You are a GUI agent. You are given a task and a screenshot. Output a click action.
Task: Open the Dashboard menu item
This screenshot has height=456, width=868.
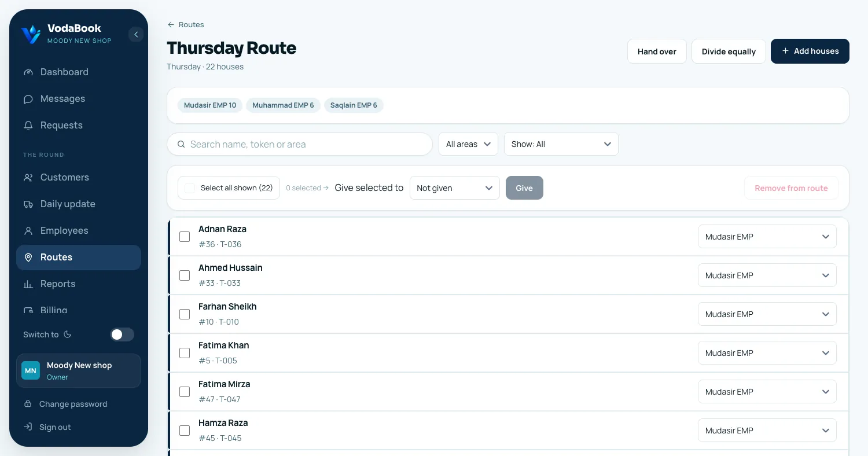pyautogui.click(x=79, y=72)
